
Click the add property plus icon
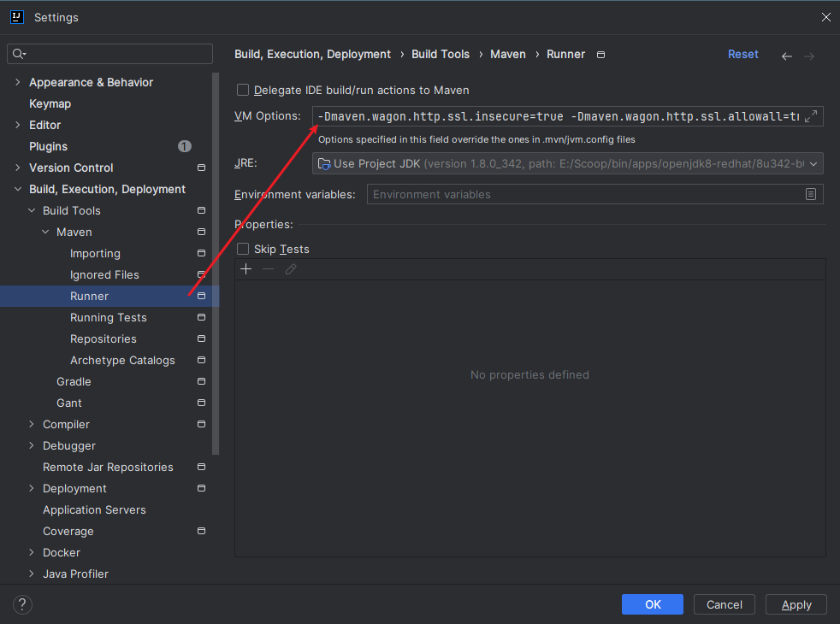click(x=246, y=269)
